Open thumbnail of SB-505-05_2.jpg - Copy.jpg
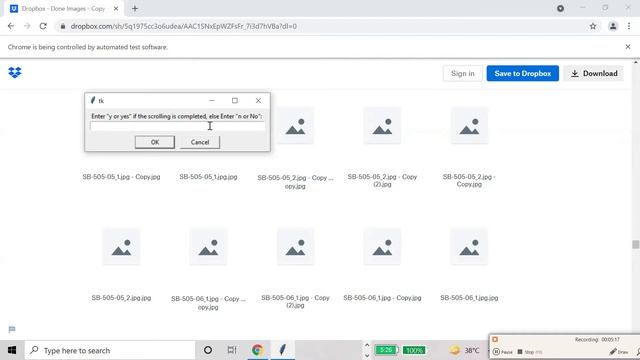The image size is (640, 360). (x=469, y=126)
